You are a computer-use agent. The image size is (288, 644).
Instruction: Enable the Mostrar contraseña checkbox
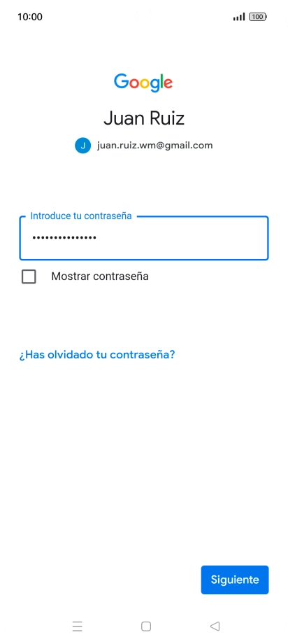[x=29, y=276]
